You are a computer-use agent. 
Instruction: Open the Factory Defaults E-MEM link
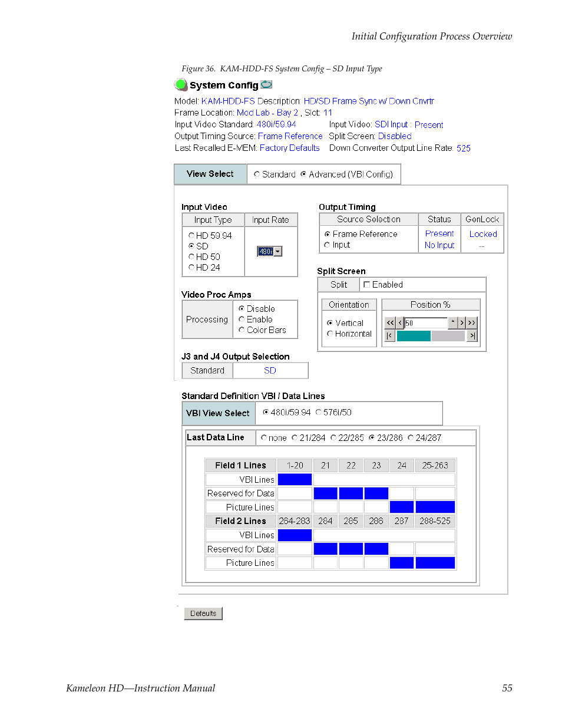click(290, 148)
